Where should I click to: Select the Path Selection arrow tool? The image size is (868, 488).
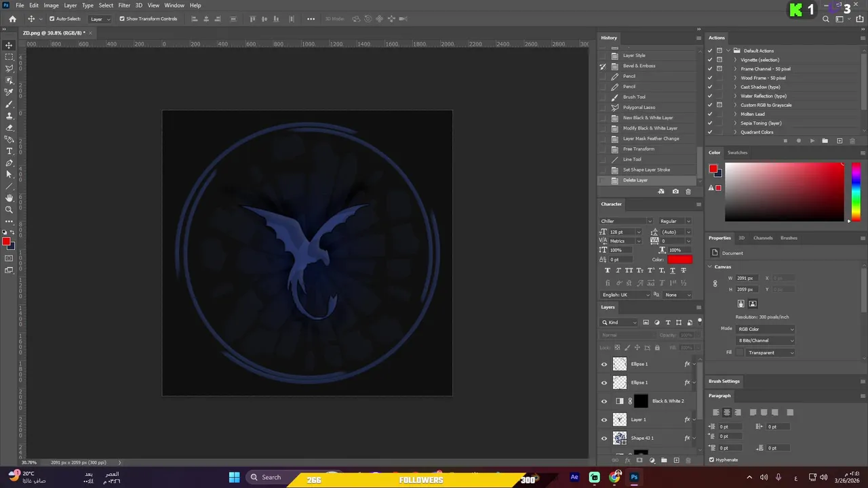pyautogui.click(x=9, y=174)
